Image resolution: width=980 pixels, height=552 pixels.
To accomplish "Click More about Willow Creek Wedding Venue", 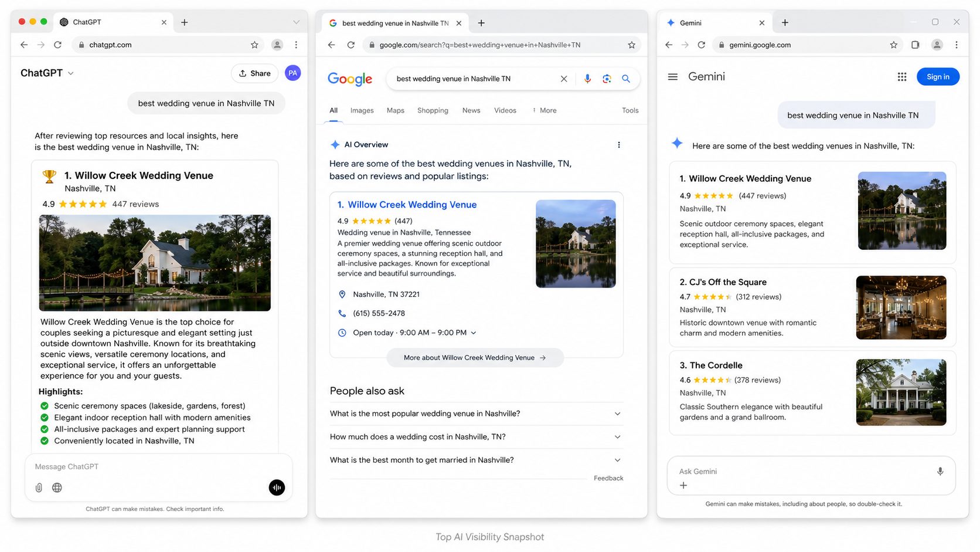I will (x=475, y=358).
